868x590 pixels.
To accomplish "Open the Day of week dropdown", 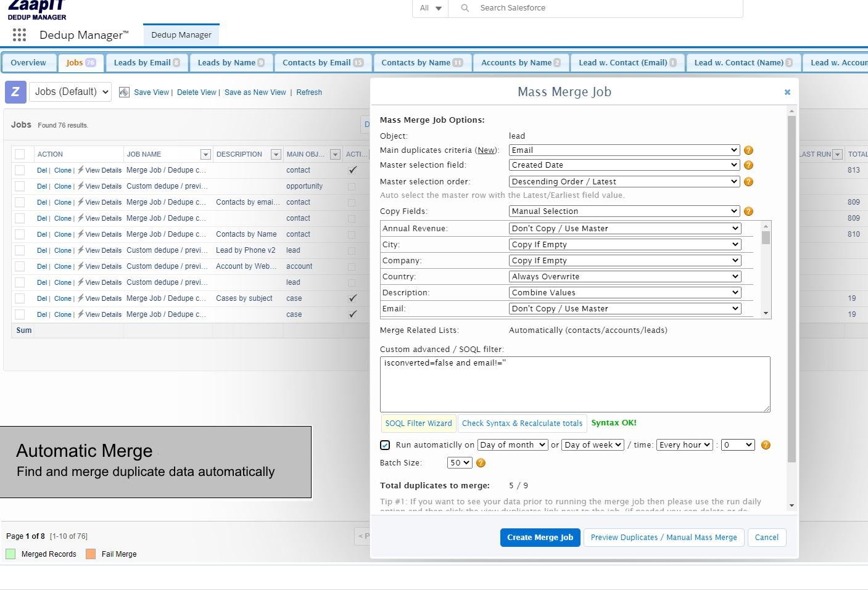I will (593, 445).
